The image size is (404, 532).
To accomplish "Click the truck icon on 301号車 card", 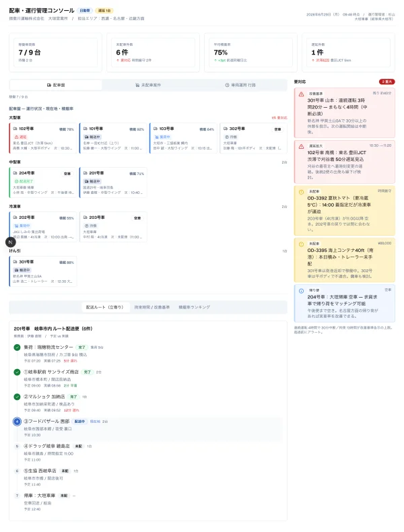I will 15,262.
